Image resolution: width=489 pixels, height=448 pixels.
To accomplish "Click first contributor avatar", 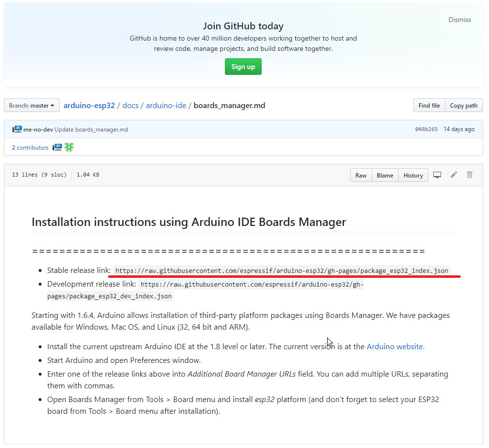I will click(x=57, y=147).
